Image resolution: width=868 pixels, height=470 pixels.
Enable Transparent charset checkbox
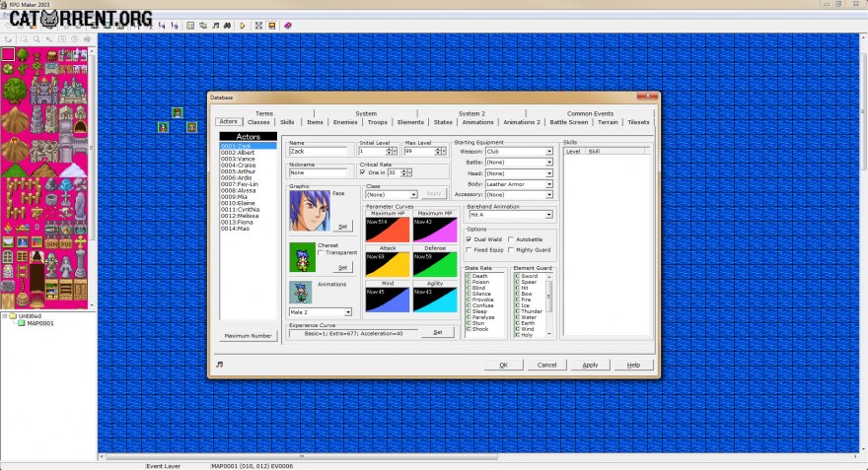click(x=321, y=252)
